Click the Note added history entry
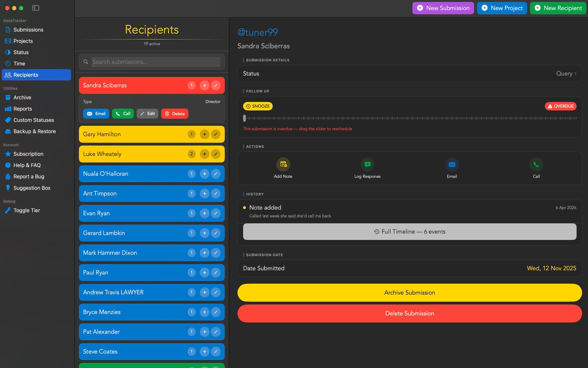 [410, 211]
